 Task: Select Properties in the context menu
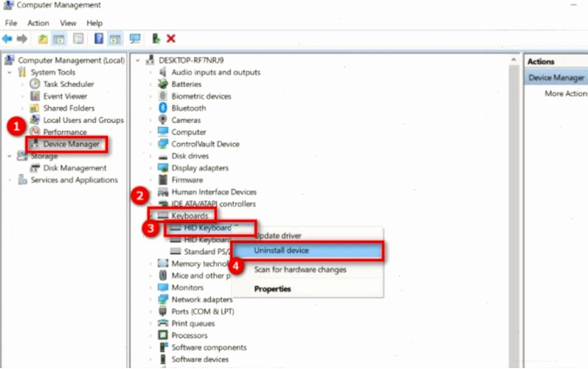coord(272,289)
